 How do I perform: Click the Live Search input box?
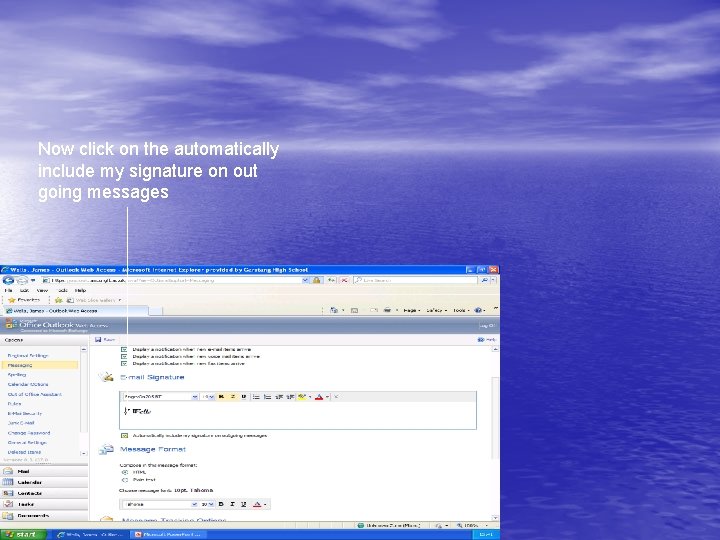pyautogui.click(x=416, y=280)
